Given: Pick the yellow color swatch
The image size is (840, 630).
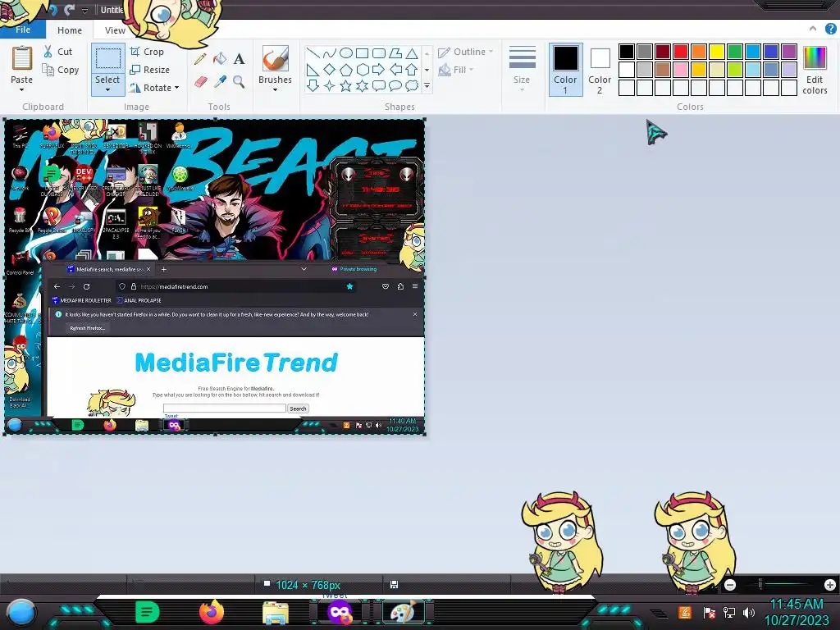Looking at the screenshot, I should pyautogui.click(x=717, y=52).
